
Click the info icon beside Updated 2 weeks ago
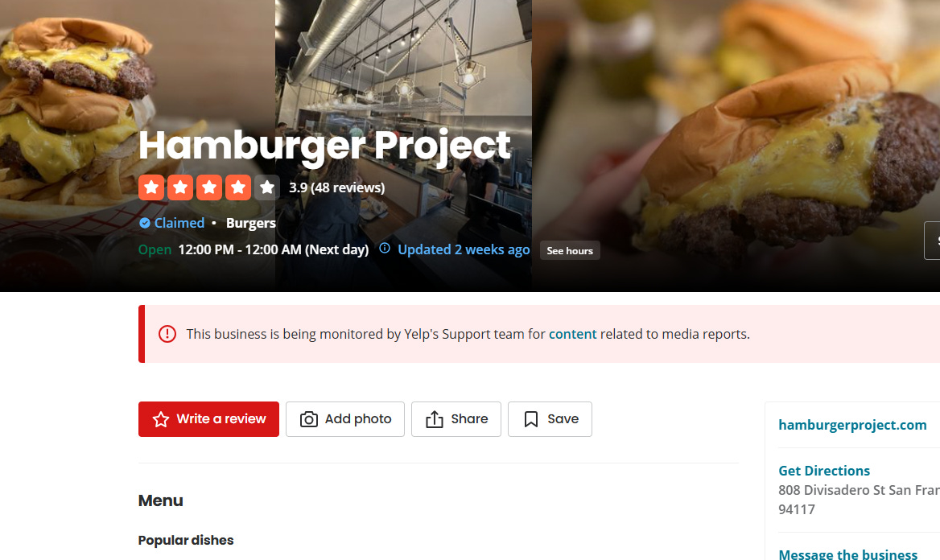point(385,249)
